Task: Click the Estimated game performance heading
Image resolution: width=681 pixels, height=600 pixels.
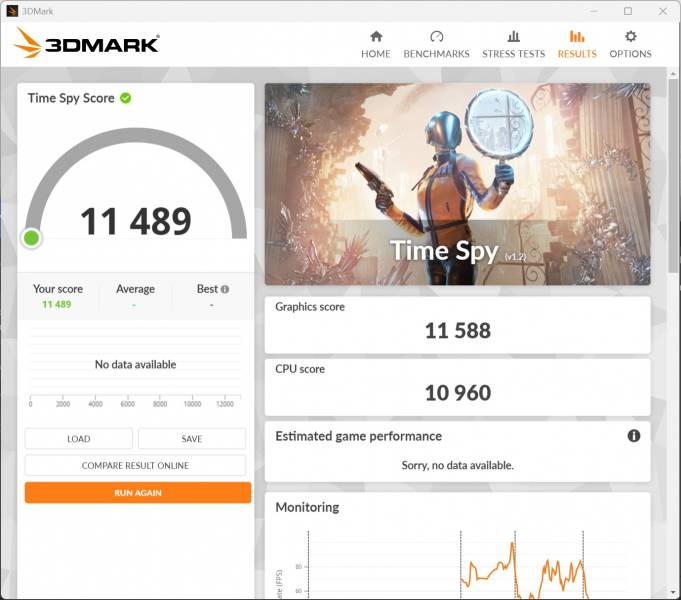Action: 358,436
